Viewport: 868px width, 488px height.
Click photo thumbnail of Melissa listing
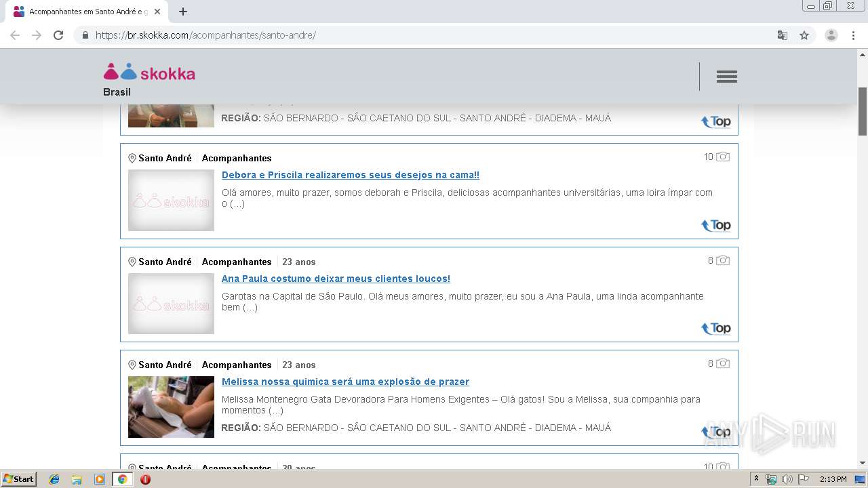coord(171,407)
